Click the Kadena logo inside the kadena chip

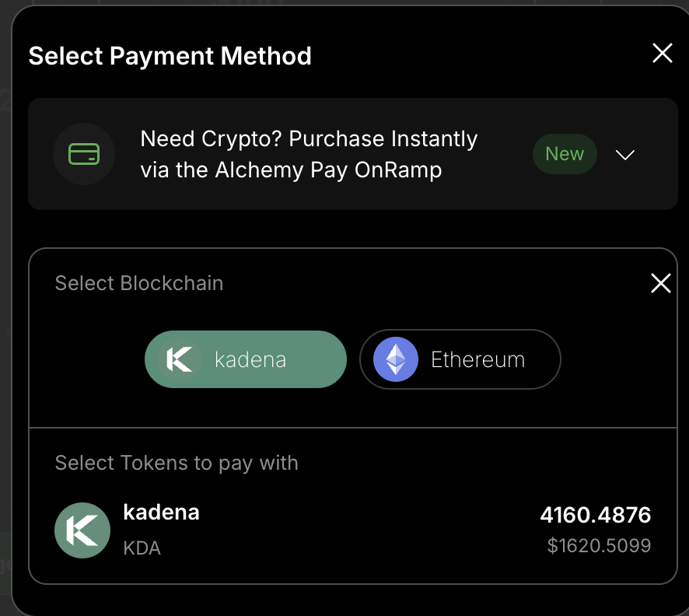click(180, 359)
